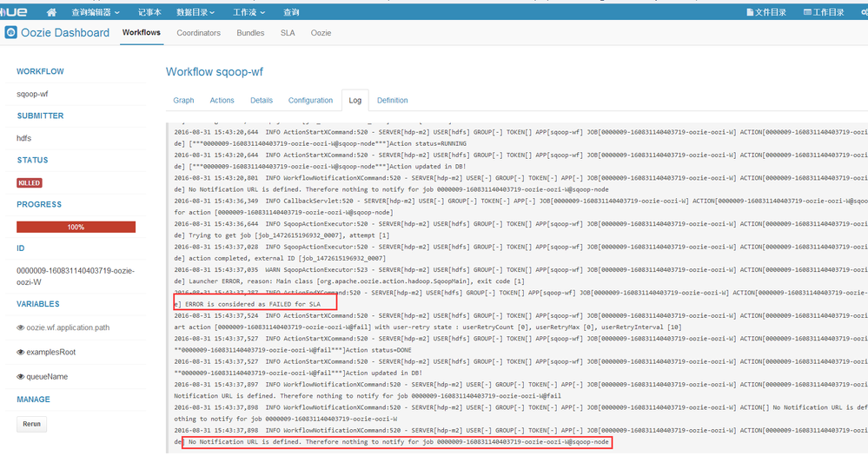This screenshot has height=456, width=868.
Task: Click the MANAGE sidebar heading
Action: coord(33,399)
